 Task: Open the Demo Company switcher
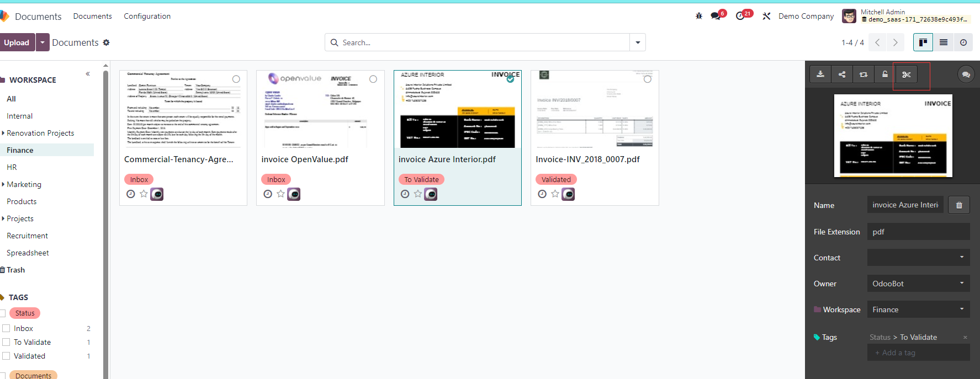806,16
